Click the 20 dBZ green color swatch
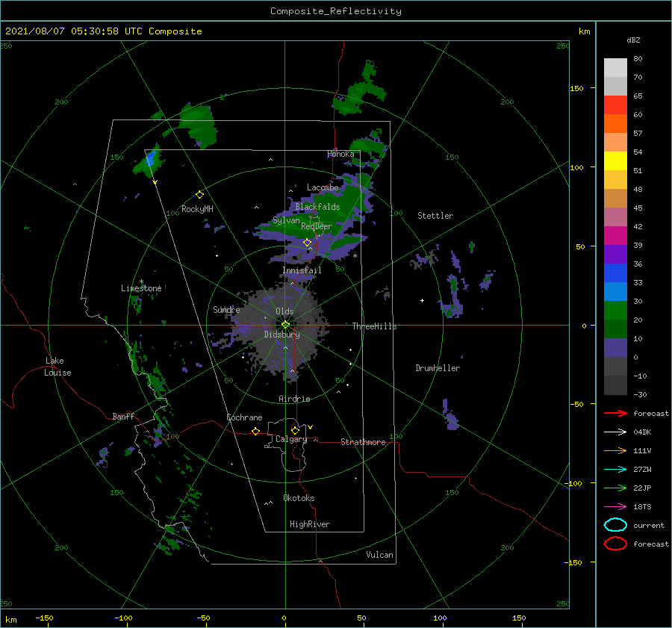 pos(615,329)
